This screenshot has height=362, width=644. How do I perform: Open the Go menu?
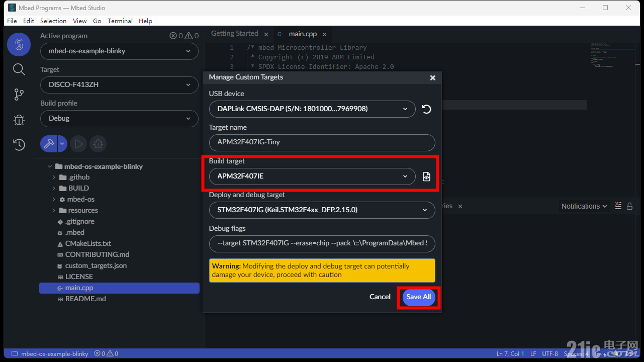point(97,21)
